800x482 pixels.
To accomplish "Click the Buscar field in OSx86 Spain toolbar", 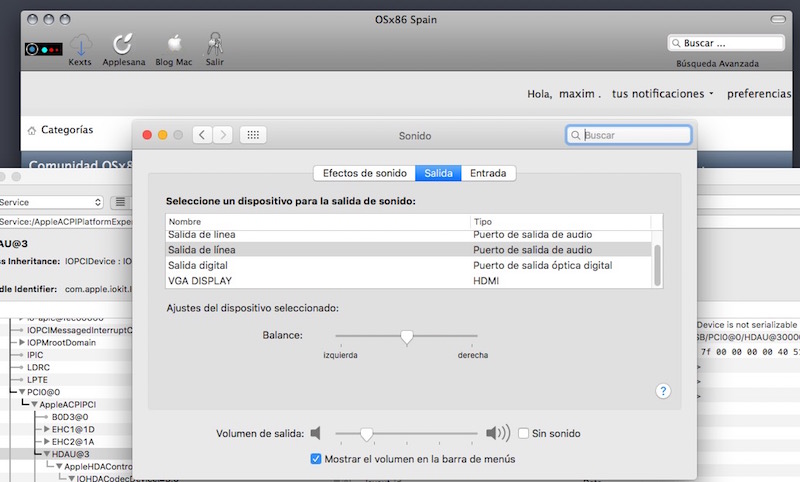I will [x=726, y=43].
